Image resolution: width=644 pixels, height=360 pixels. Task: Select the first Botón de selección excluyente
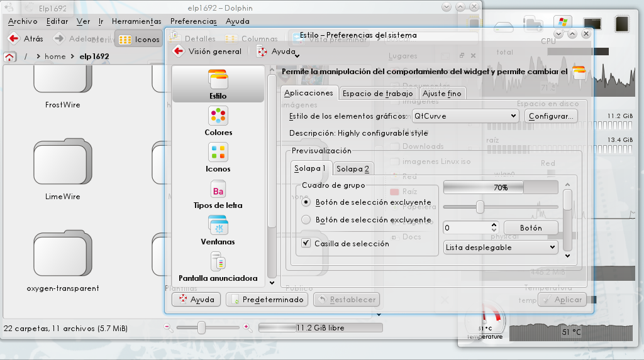tap(306, 202)
